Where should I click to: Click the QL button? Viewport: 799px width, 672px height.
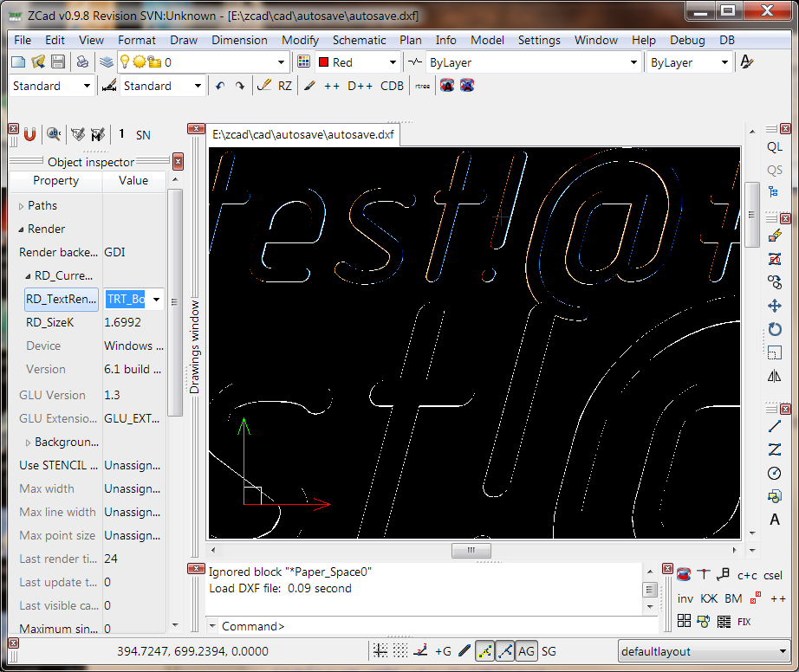click(775, 147)
